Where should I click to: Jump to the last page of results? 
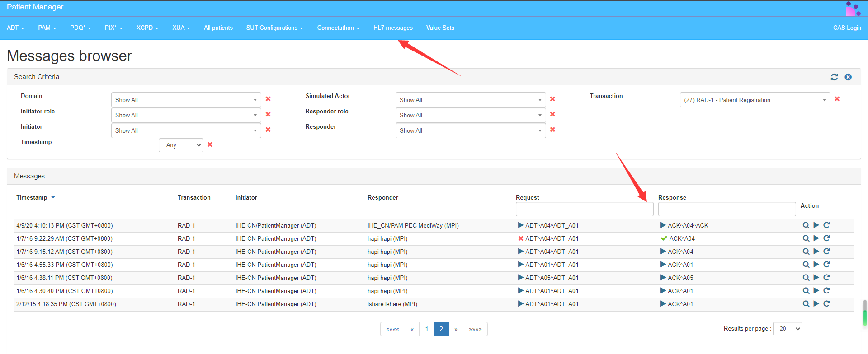tap(475, 329)
